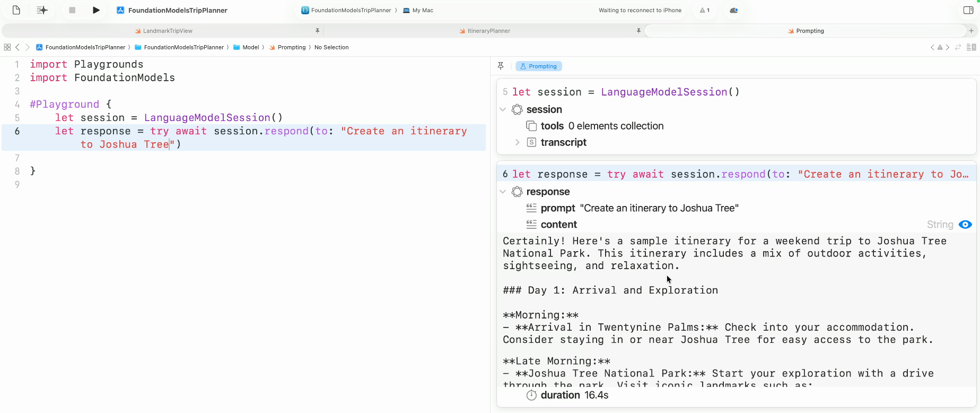980x413 pixels.
Task: Open the related items grid icon
Action: tap(7, 47)
